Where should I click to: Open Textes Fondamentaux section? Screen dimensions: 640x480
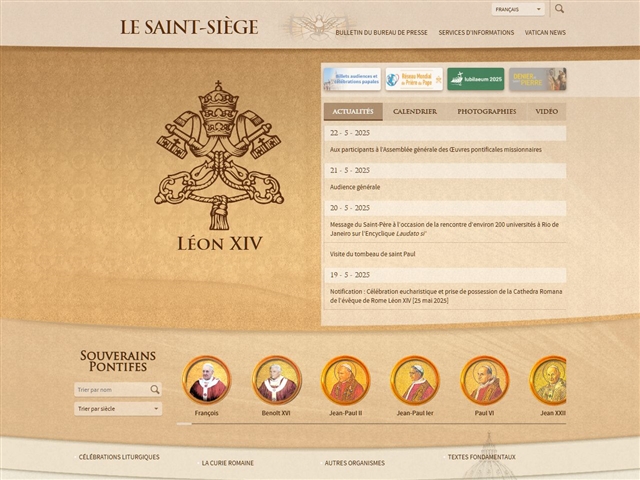point(482,457)
